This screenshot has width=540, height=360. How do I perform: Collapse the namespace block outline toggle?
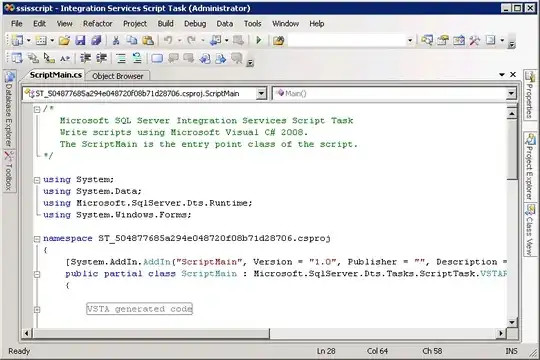click(x=37, y=239)
